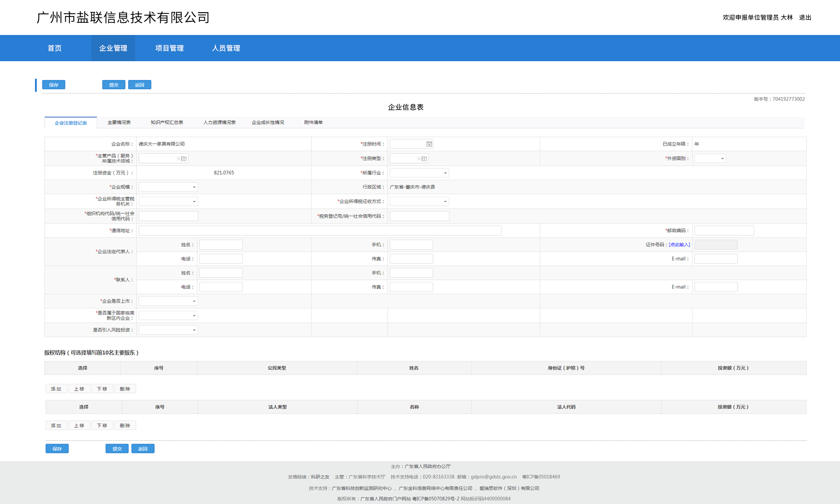Click the 点此输入 link for 证件号码
840x504 pixels.
click(679, 245)
